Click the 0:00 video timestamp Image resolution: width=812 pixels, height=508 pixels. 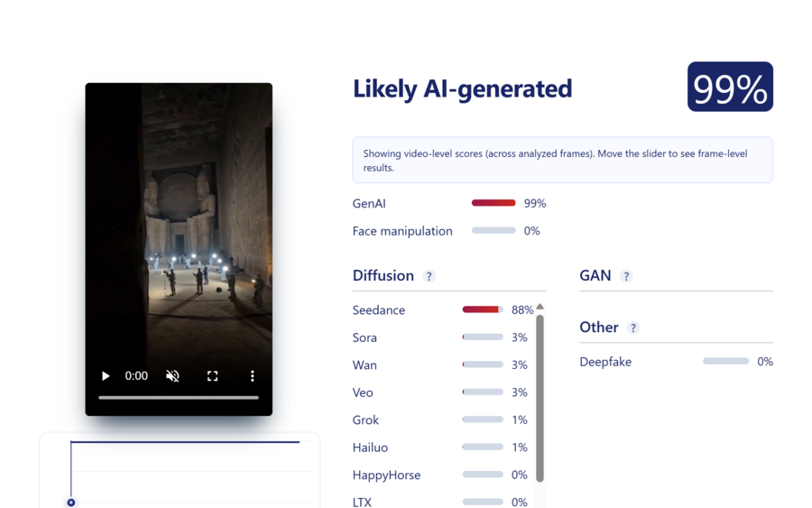tap(136, 376)
